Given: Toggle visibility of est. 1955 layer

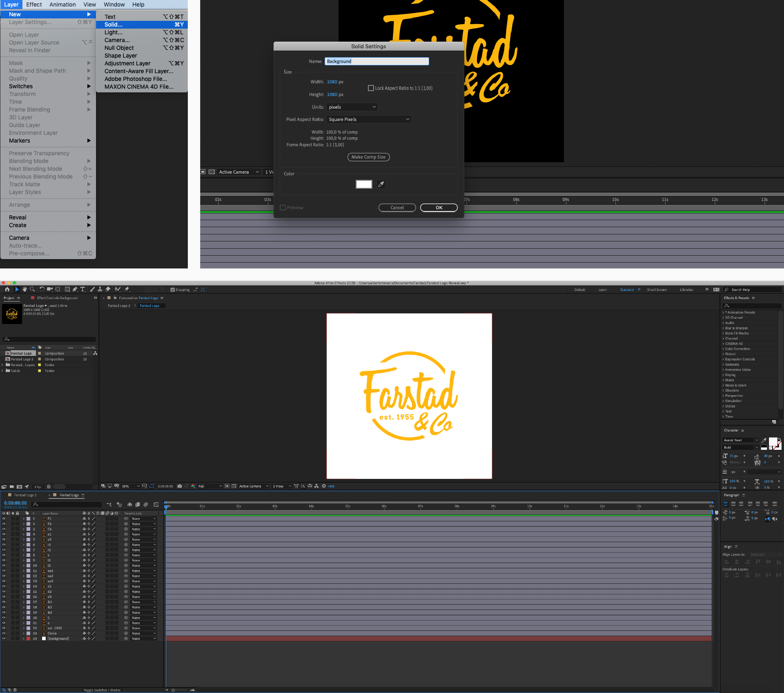Looking at the screenshot, I should click(4, 628).
